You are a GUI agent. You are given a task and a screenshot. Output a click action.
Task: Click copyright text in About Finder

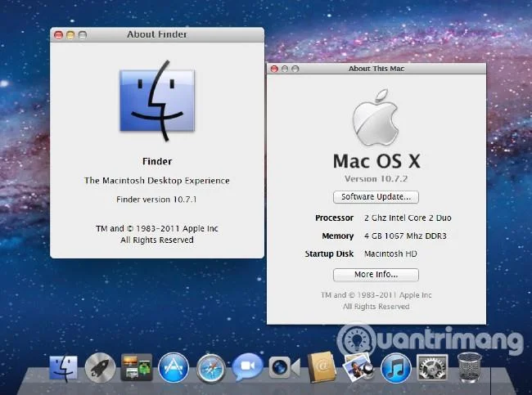(157, 229)
